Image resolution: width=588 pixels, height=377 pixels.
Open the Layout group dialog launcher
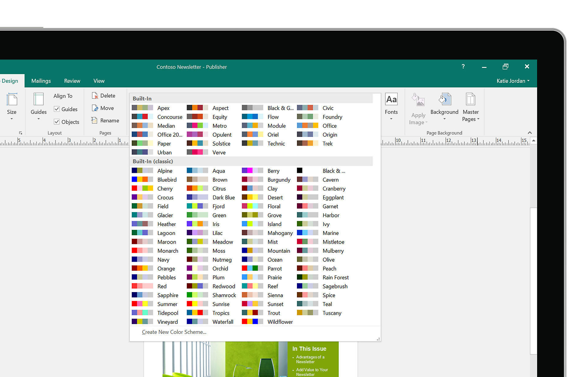point(21,133)
